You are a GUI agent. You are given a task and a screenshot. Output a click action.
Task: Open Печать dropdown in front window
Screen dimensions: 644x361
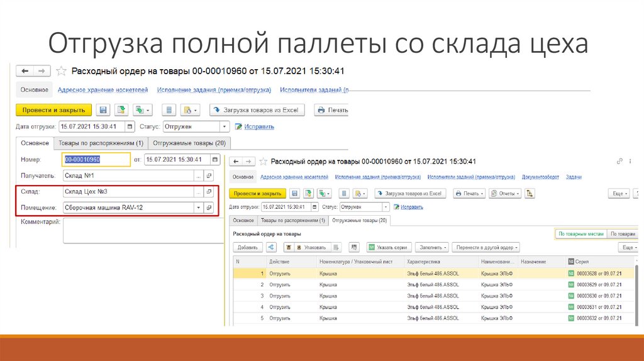coord(469,194)
